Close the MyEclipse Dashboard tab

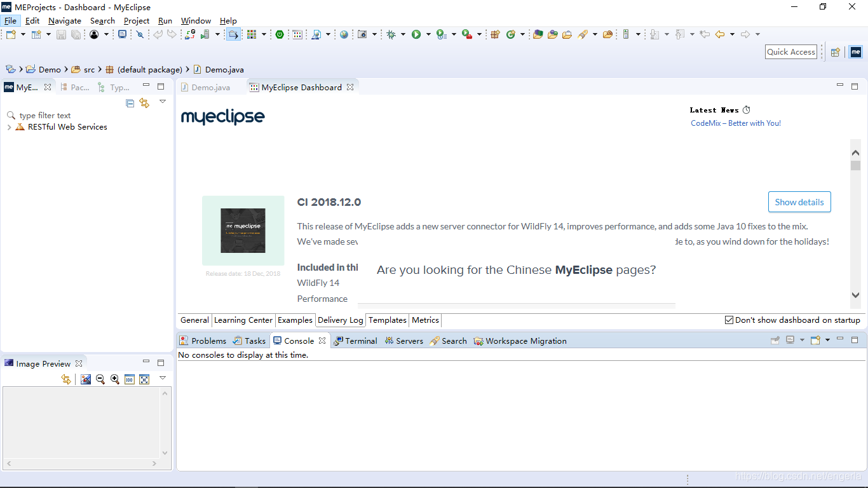[350, 87]
